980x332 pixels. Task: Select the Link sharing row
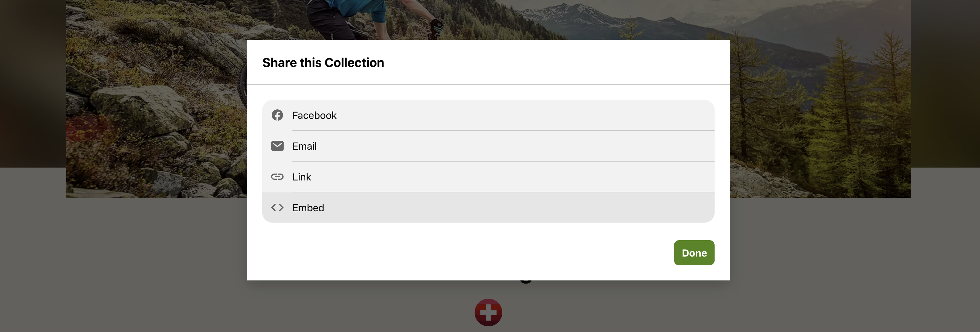(488, 177)
